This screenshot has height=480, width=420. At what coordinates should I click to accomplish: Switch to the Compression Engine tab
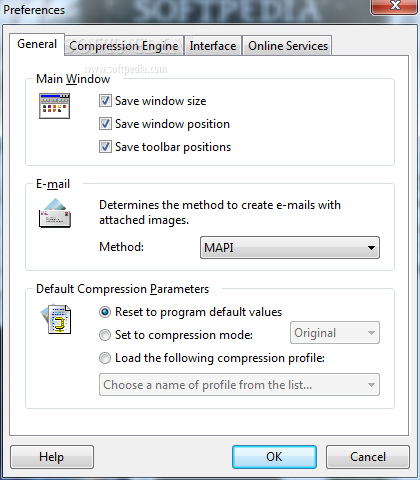(x=124, y=46)
